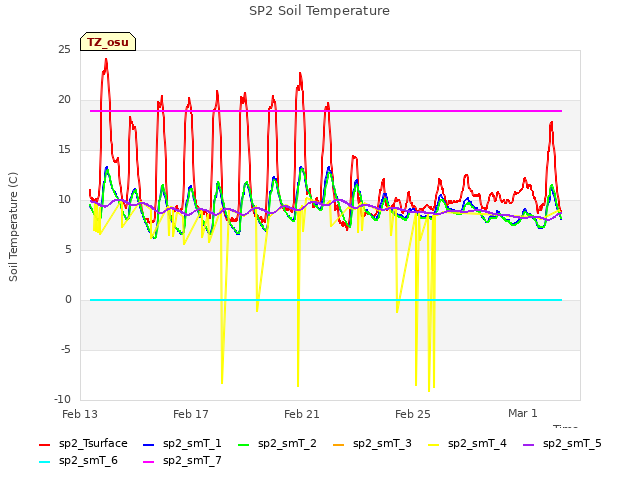Click the red sp2_Tsurface legend swatch
The image size is (640, 480).
coord(44,444)
